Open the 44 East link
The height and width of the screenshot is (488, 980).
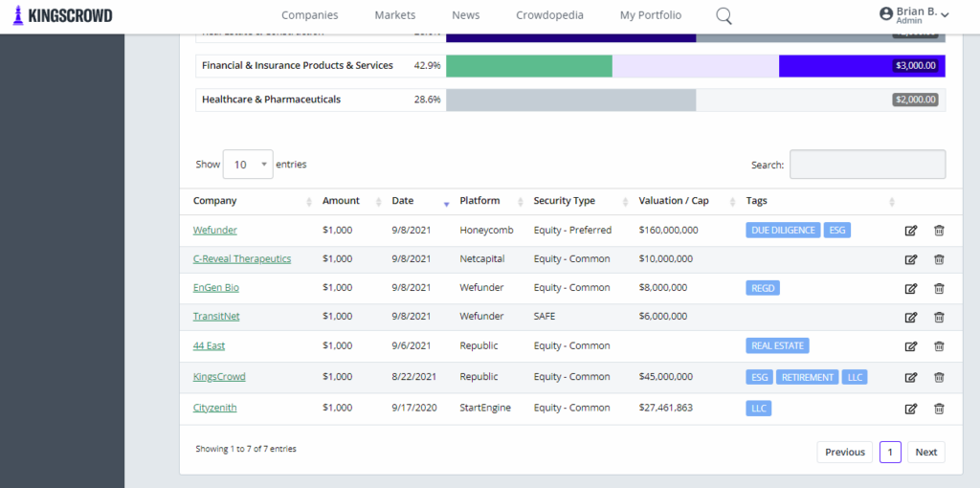(x=209, y=346)
